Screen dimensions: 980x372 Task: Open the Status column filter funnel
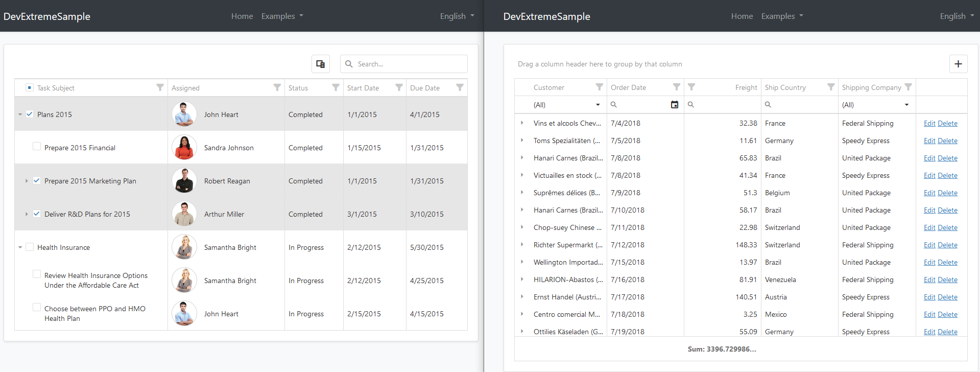(336, 87)
